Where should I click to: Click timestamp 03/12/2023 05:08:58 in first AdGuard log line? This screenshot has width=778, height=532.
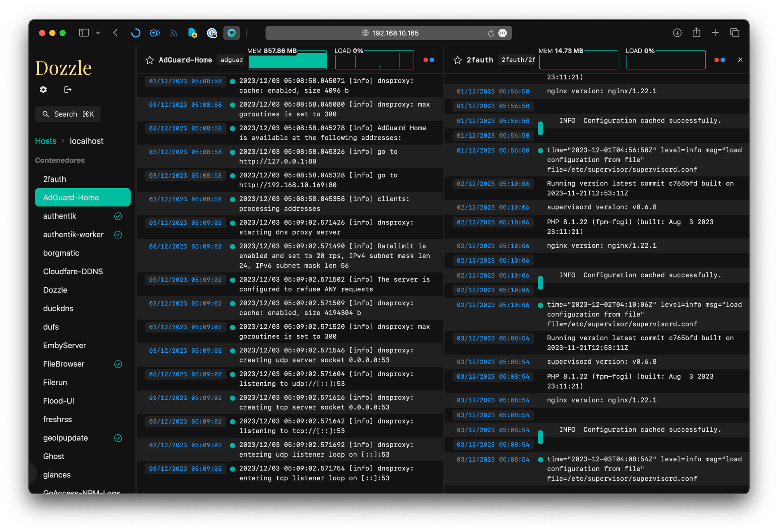(185, 81)
